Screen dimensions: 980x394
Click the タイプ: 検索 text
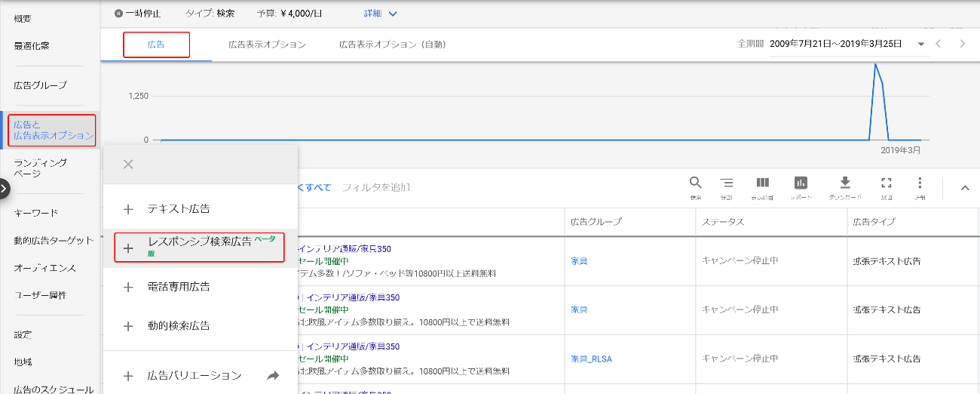210,13
